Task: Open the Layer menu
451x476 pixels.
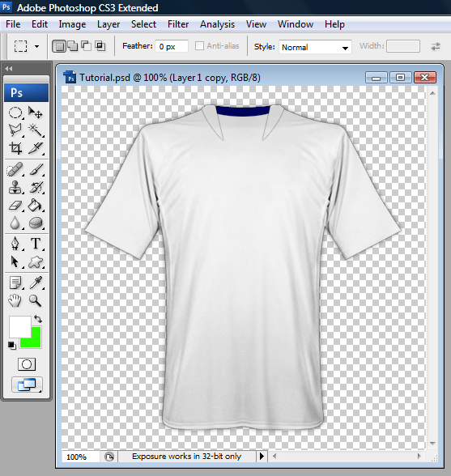Action: pos(108,24)
